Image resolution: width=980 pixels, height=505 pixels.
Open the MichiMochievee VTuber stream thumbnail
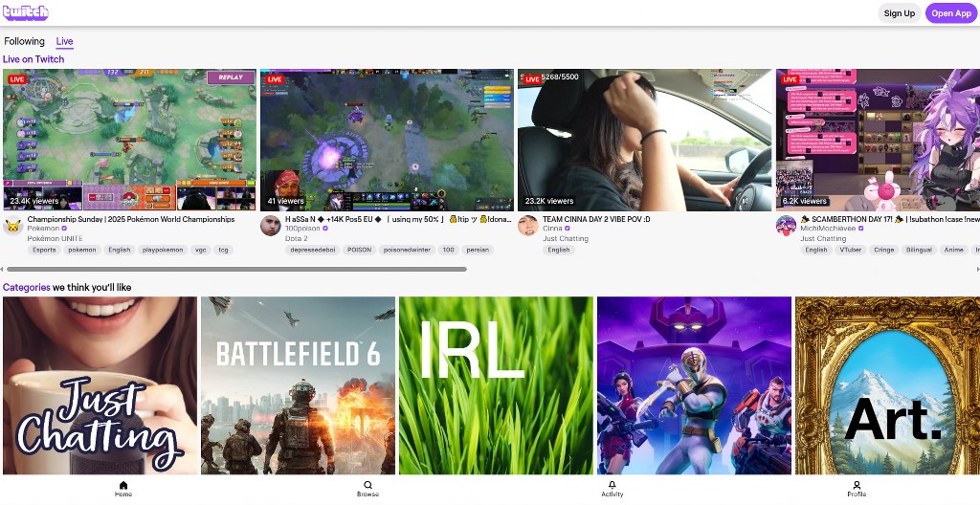[x=879, y=140]
